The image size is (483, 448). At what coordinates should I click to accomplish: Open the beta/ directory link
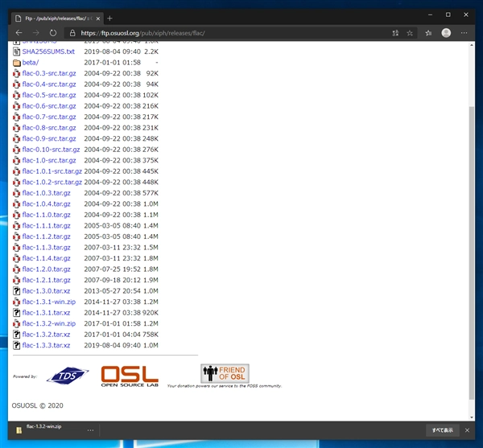[31, 63]
